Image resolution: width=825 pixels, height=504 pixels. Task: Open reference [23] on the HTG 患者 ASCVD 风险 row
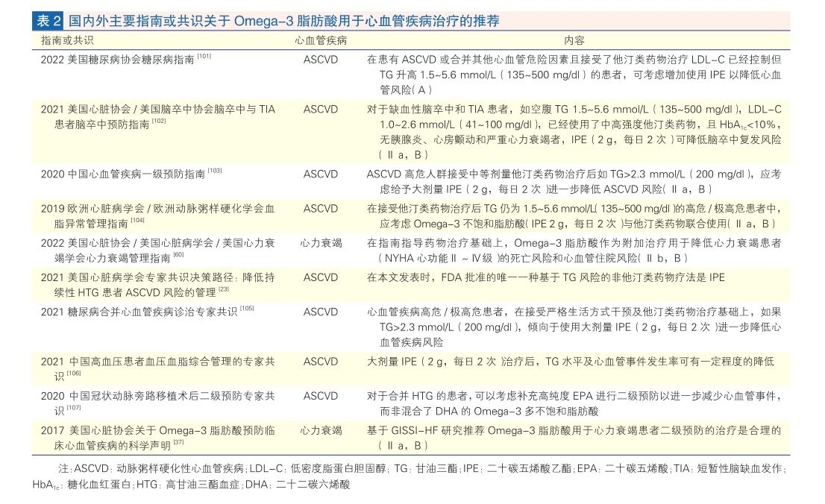coord(223,289)
